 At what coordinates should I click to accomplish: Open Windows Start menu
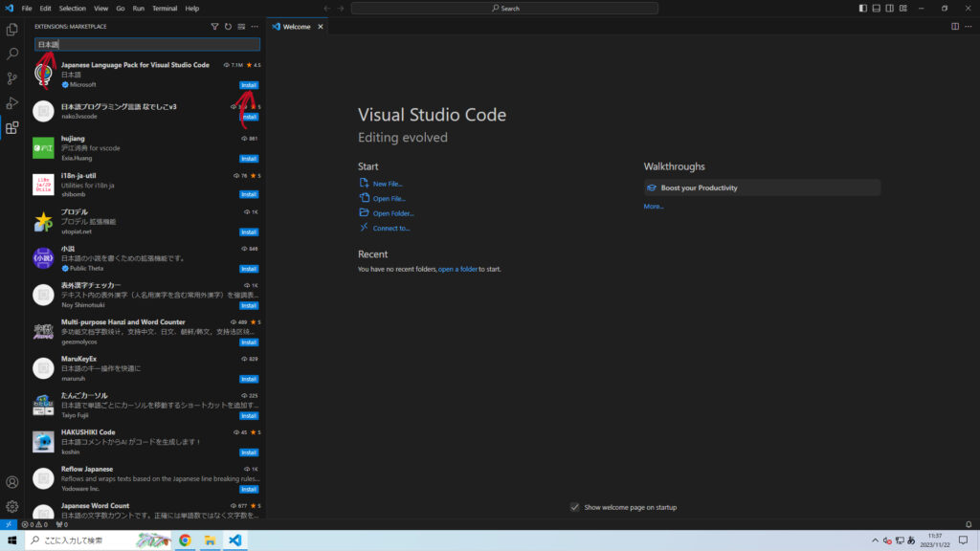pyautogui.click(x=11, y=540)
